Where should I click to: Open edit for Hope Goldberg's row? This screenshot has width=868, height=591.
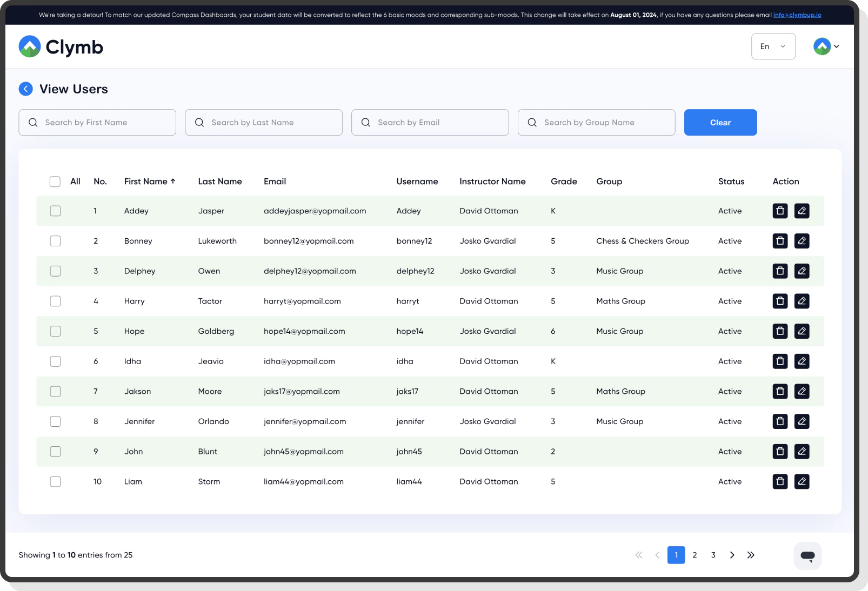[802, 331]
